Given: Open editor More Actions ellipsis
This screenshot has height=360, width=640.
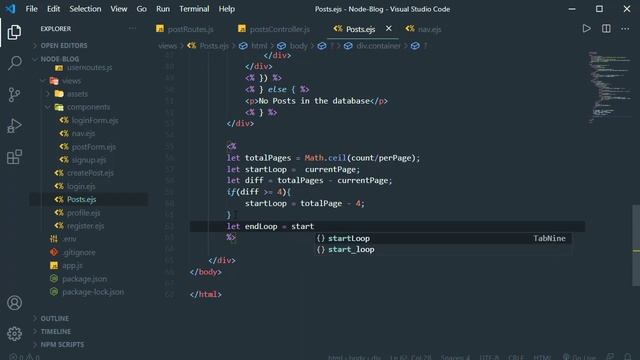Looking at the screenshot, I should (x=625, y=29).
